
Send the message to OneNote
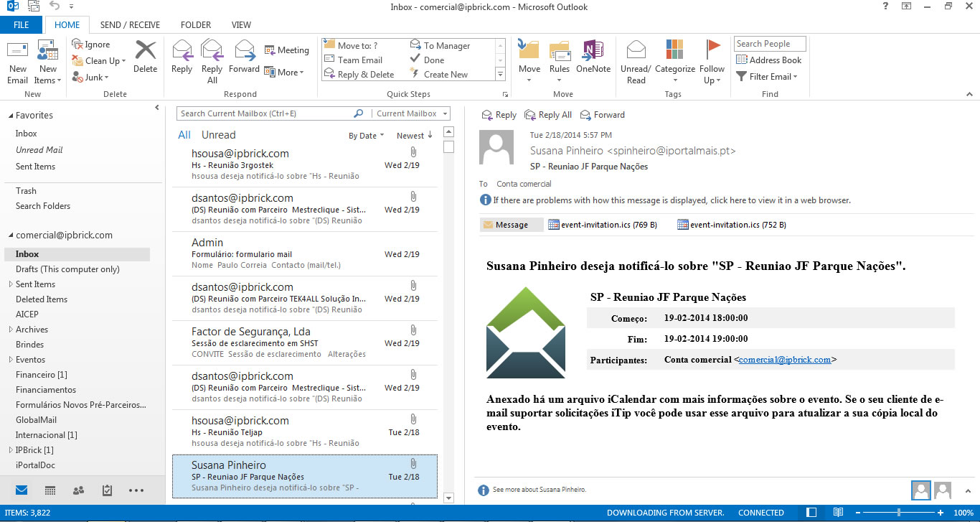(593, 57)
